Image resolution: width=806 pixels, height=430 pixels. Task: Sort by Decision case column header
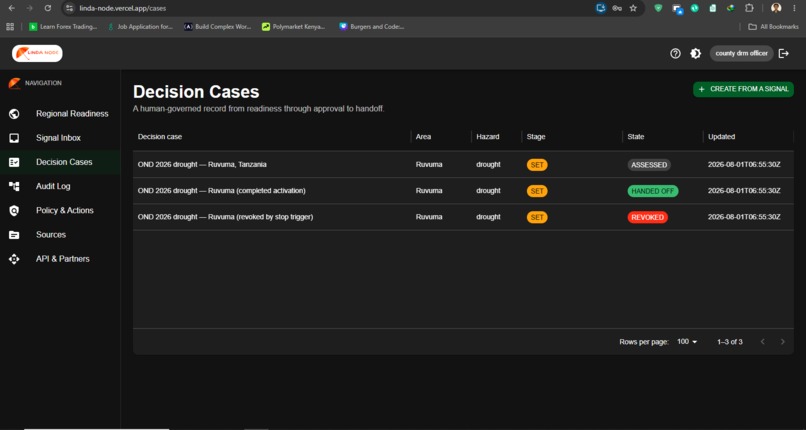pyautogui.click(x=160, y=137)
